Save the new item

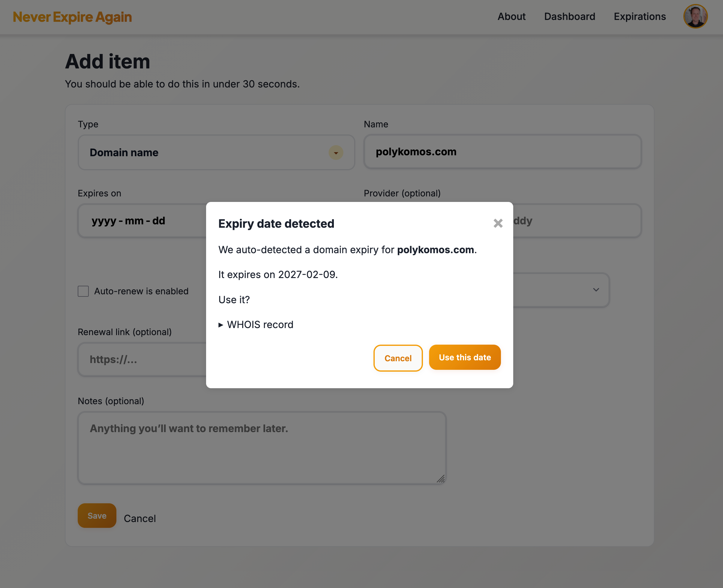(97, 516)
